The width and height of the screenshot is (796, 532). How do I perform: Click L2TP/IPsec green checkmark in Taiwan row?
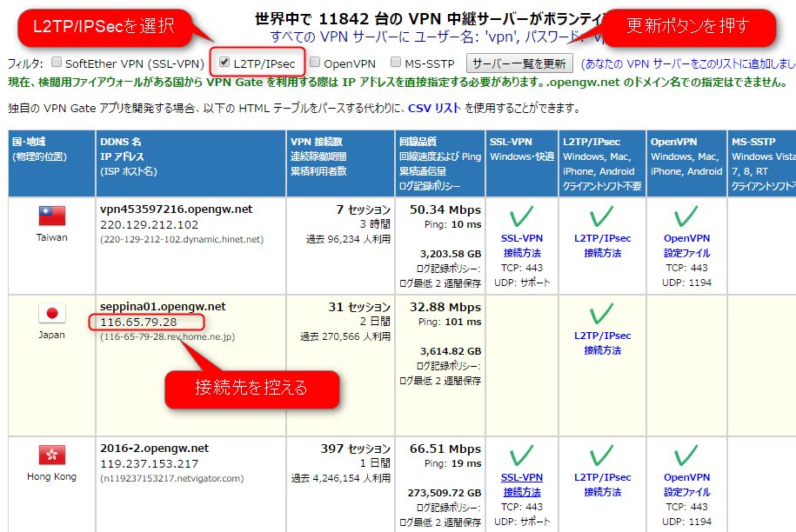[602, 216]
